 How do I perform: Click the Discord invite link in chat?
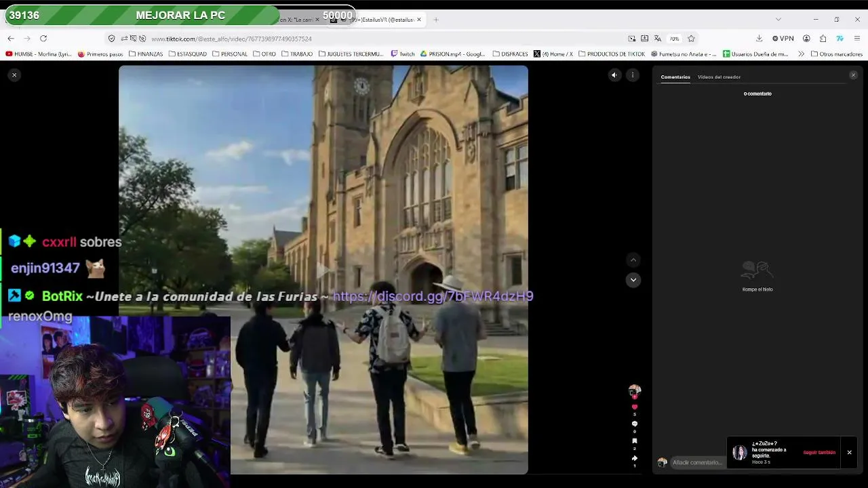pos(433,296)
